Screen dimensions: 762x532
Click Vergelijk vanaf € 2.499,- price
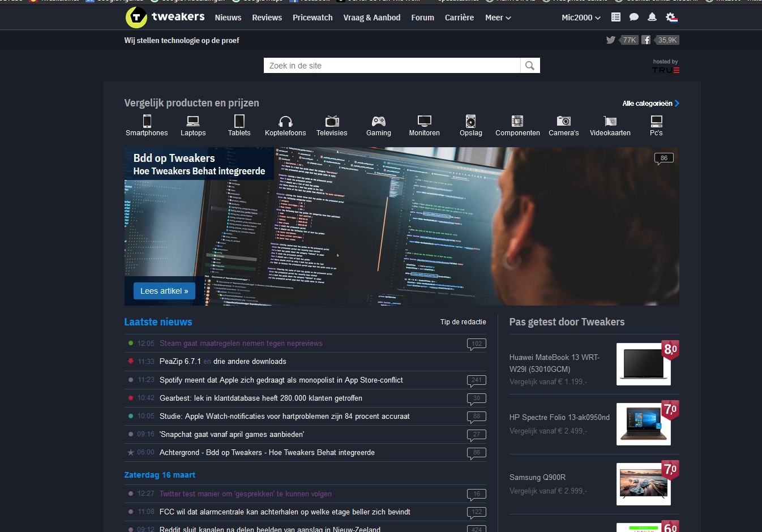pyautogui.click(x=548, y=431)
